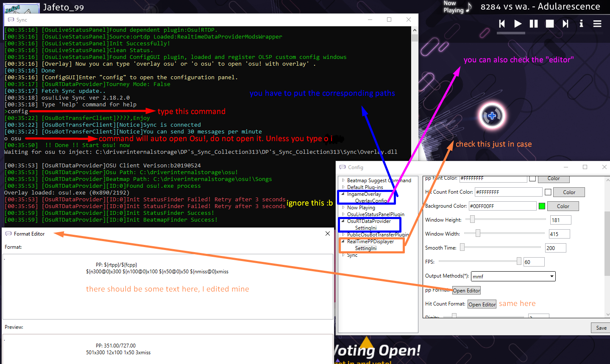Click the Window Width value field
This screenshot has height=364, width=610.
click(x=559, y=234)
